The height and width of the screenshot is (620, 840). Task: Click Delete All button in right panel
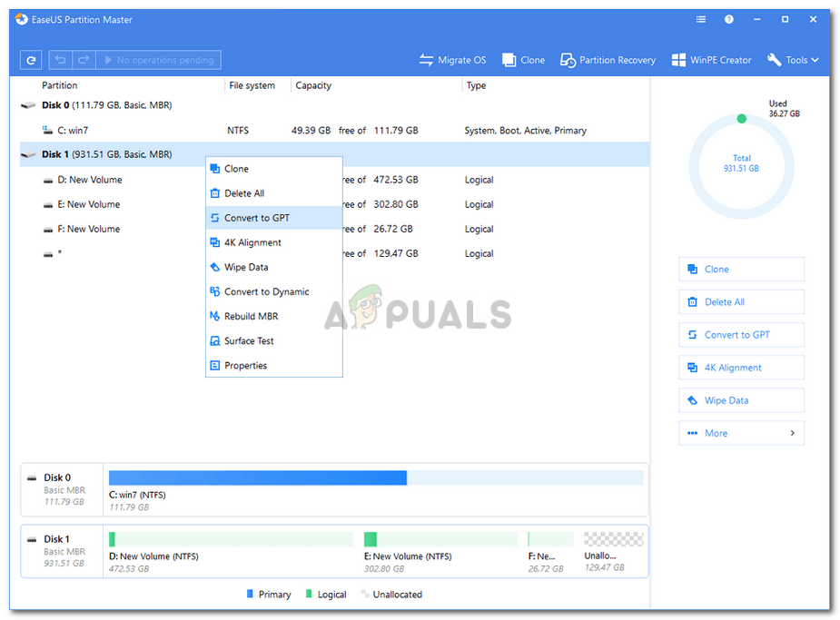click(741, 302)
